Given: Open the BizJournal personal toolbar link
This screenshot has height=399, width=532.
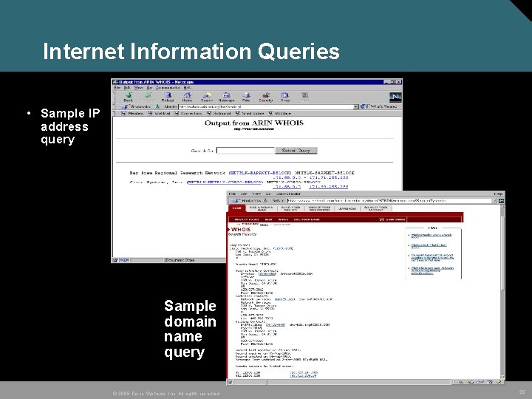Looking at the screenshot, I should coord(219,113).
